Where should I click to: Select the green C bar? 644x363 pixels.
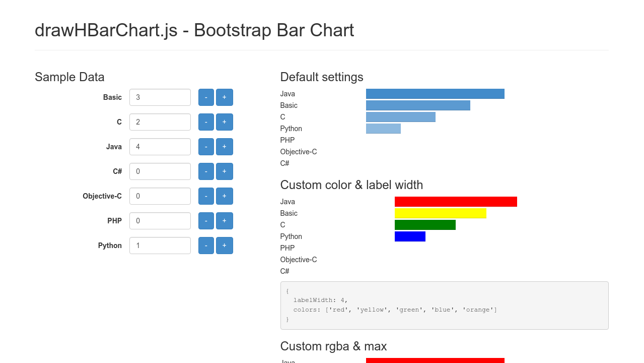425,225
